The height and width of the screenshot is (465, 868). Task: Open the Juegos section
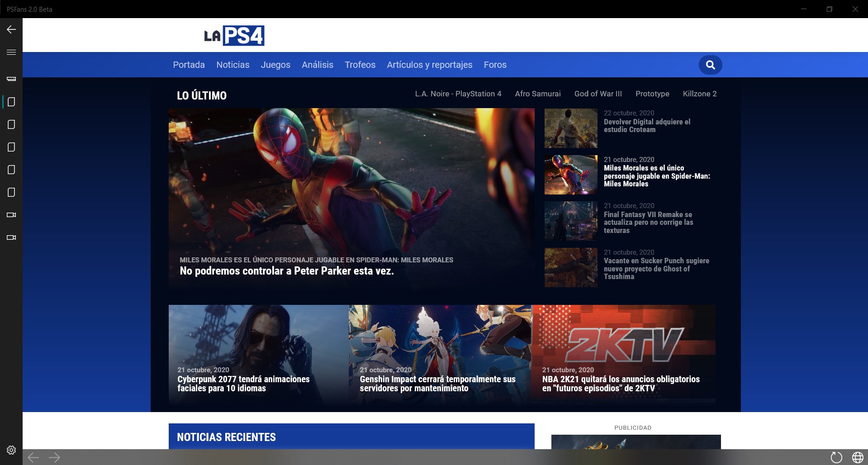coord(275,65)
